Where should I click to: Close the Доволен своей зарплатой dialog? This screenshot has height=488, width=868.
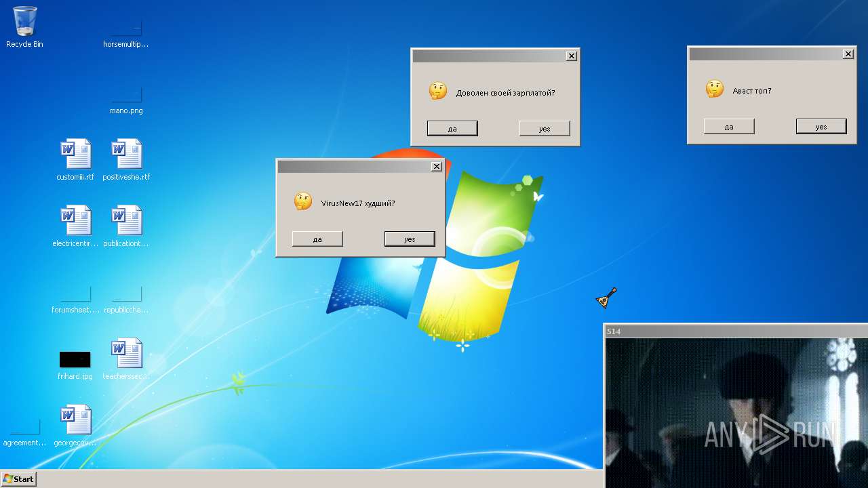[x=572, y=56]
